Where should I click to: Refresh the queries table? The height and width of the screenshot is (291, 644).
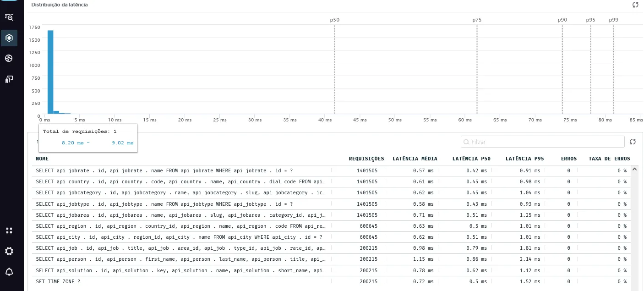click(x=633, y=142)
